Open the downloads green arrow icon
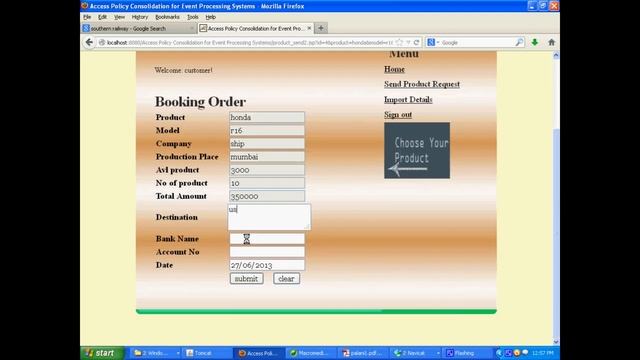 tap(535, 42)
